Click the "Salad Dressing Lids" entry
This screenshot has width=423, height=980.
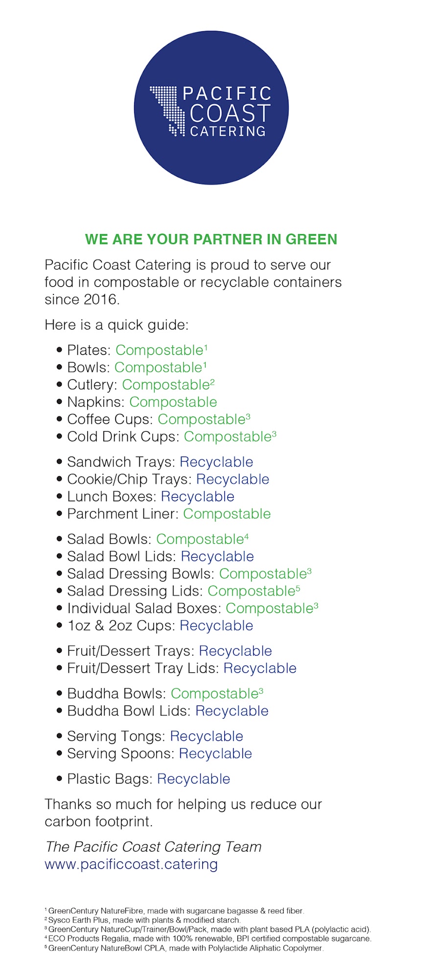click(x=184, y=591)
